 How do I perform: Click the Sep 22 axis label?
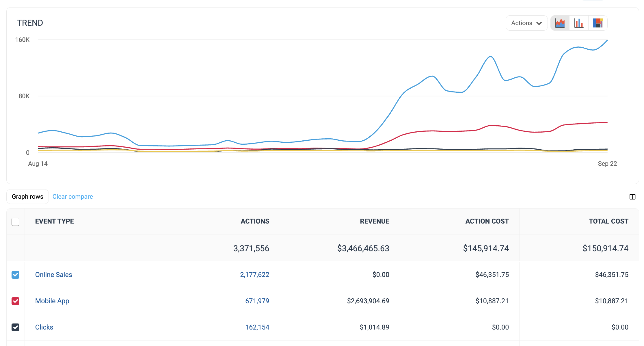pos(607,164)
